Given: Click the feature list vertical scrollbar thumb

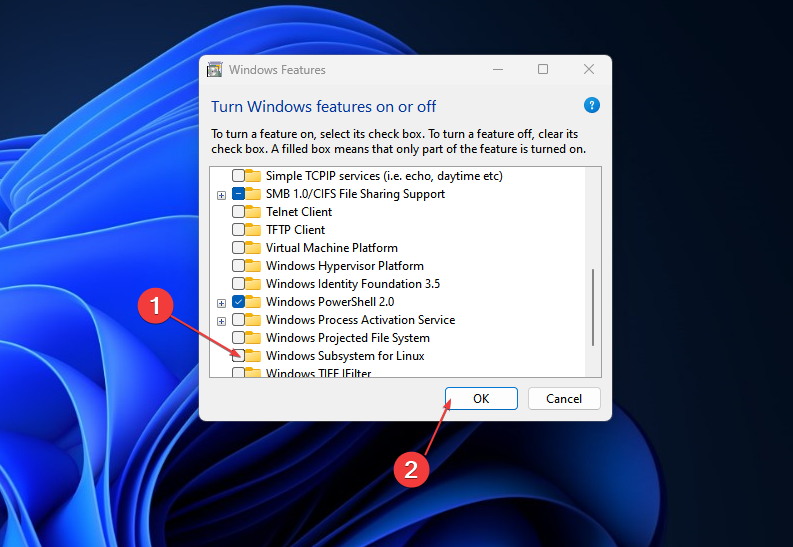Looking at the screenshot, I should click(x=593, y=307).
